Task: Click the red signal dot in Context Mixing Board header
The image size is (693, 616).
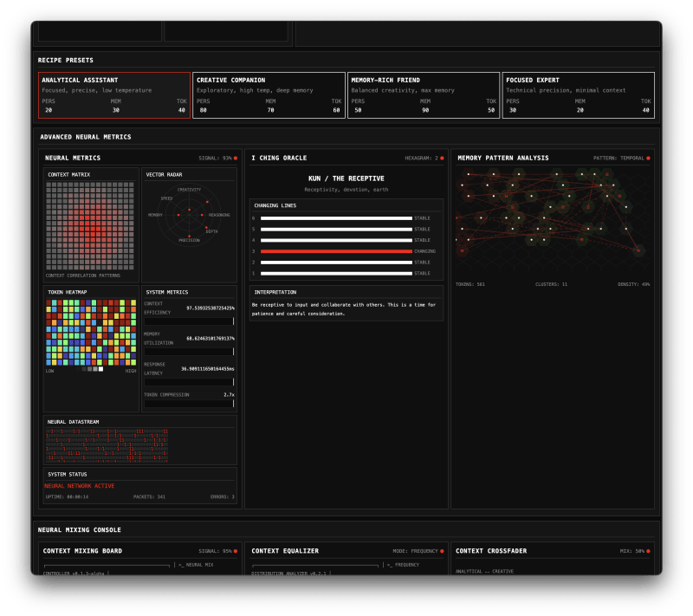Action: 236,551
